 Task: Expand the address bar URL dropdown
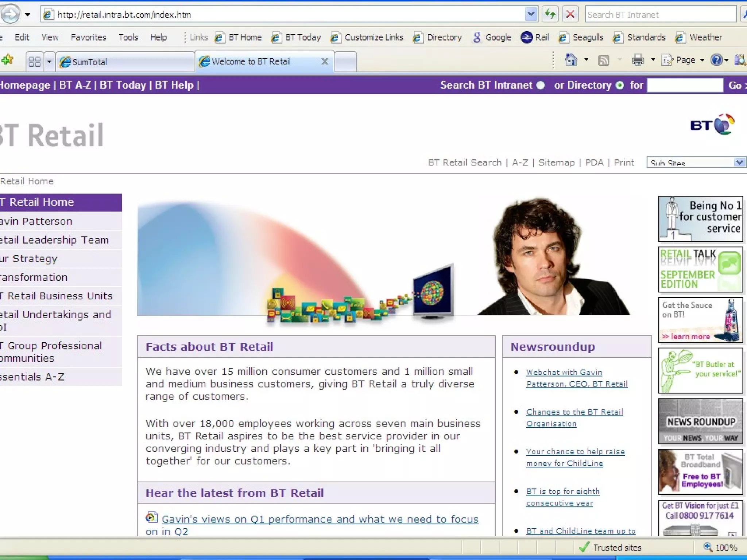(x=531, y=15)
